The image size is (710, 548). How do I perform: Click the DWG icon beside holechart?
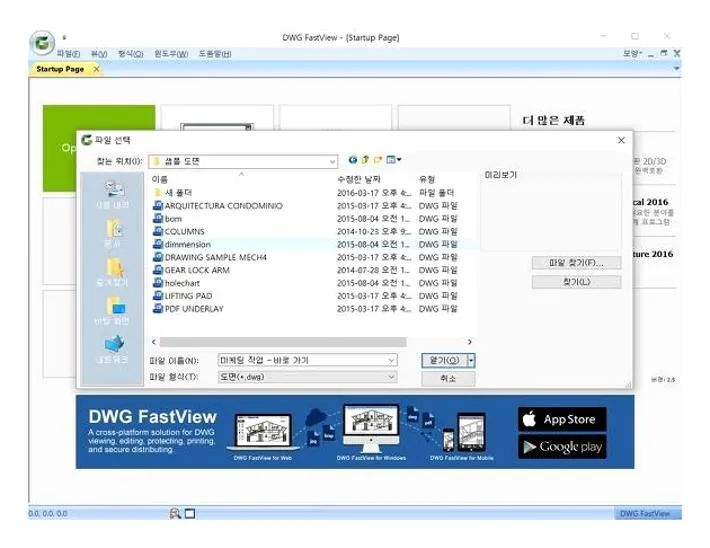(158, 283)
